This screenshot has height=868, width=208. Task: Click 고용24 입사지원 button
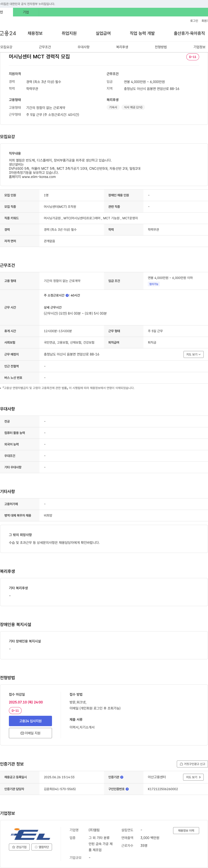coord(30,721)
